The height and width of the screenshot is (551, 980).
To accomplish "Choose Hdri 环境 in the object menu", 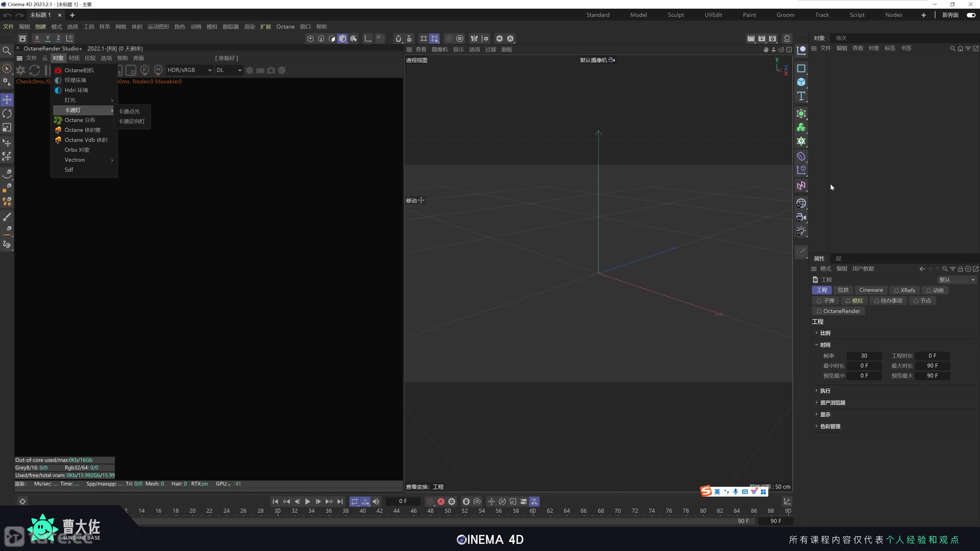I will (x=76, y=90).
